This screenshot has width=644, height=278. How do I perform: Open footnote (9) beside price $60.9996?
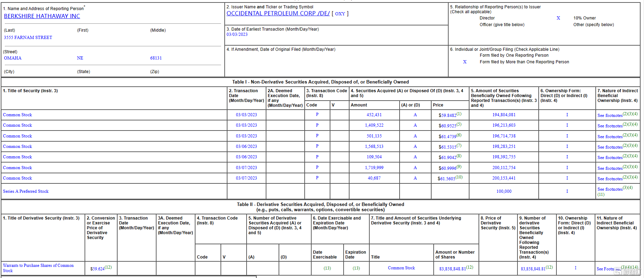459,167
